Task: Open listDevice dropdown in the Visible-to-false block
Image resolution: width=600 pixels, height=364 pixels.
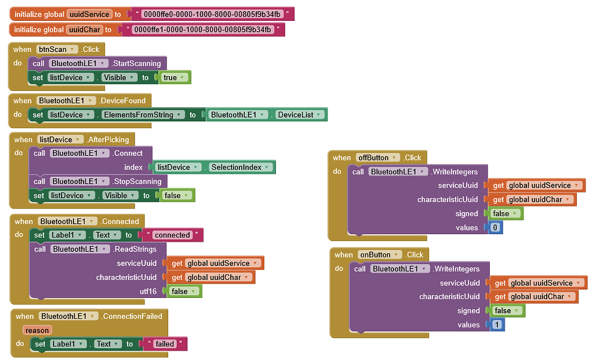Action: click(71, 195)
